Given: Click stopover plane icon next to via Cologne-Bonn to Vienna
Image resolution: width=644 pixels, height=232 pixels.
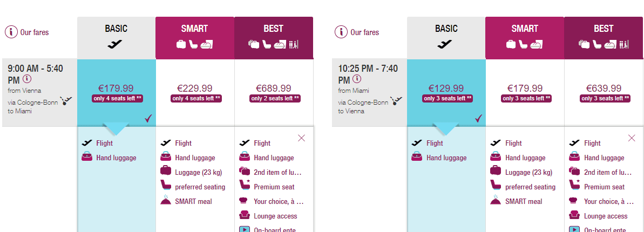Looking at the screenshot, I should [x=396, y=100].
